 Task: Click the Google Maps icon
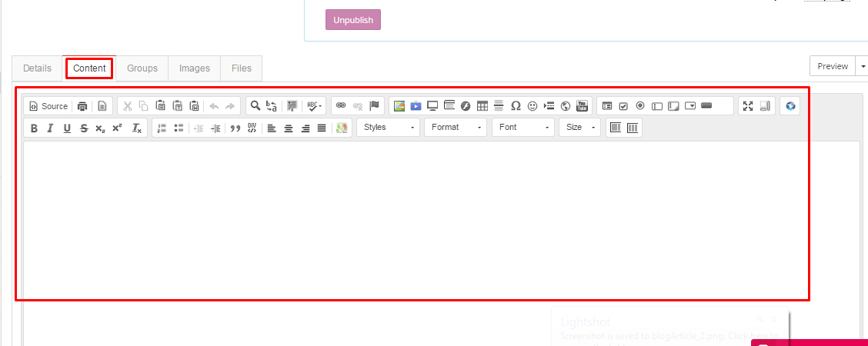[x=342, y=128]
